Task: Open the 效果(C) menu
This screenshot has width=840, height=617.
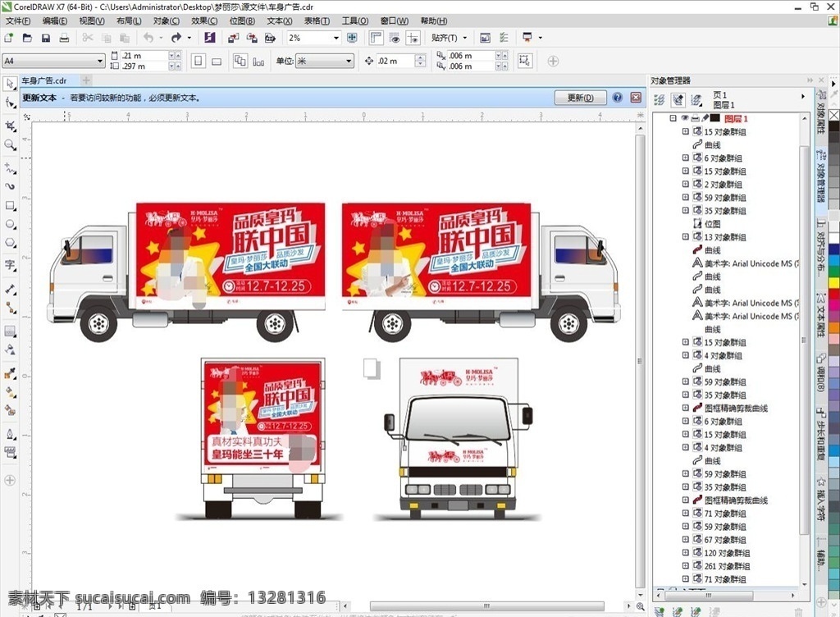Action: pos(204,21)
